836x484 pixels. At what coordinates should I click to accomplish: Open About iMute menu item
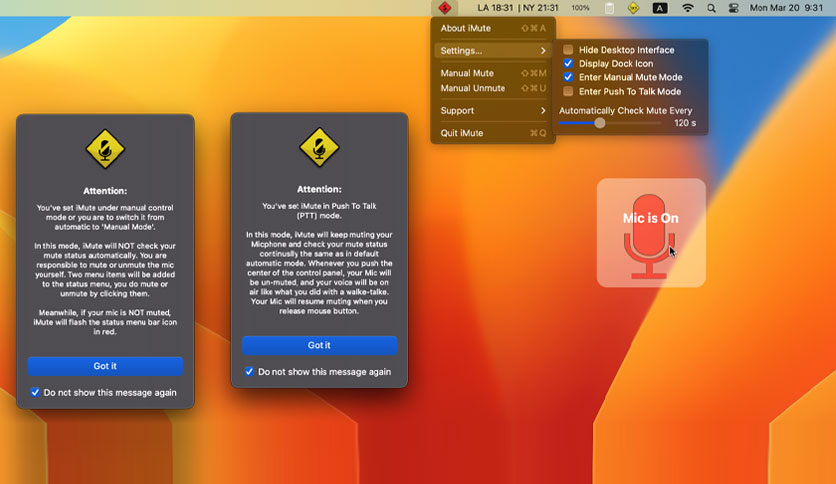coord(493,28)
